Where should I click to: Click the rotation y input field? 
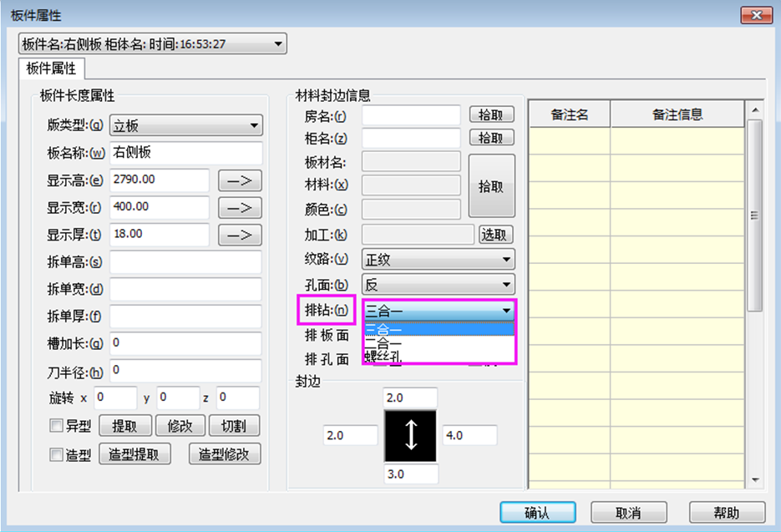178,398
